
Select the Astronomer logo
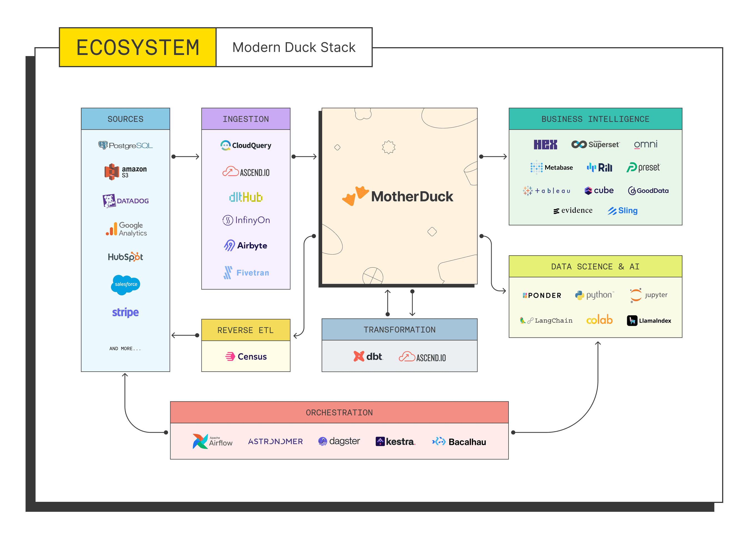click(275, 441)
